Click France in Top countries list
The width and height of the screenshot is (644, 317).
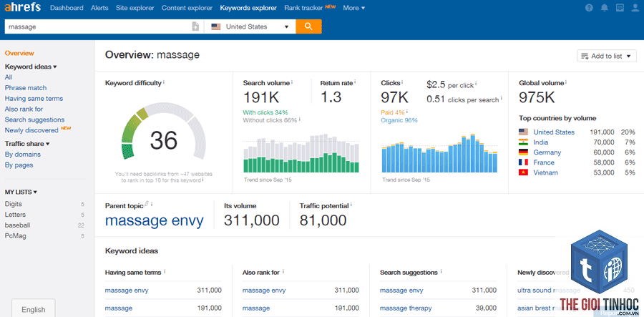[x=544, y=162]
